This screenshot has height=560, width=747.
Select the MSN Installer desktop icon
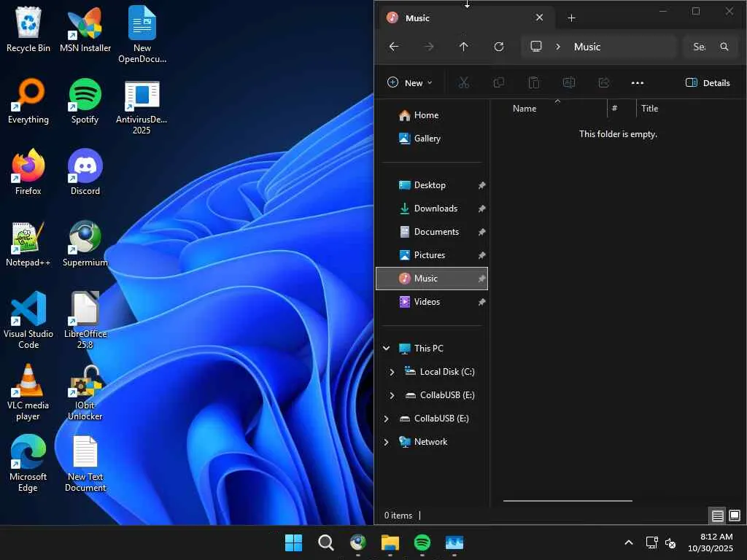[85, 29]
